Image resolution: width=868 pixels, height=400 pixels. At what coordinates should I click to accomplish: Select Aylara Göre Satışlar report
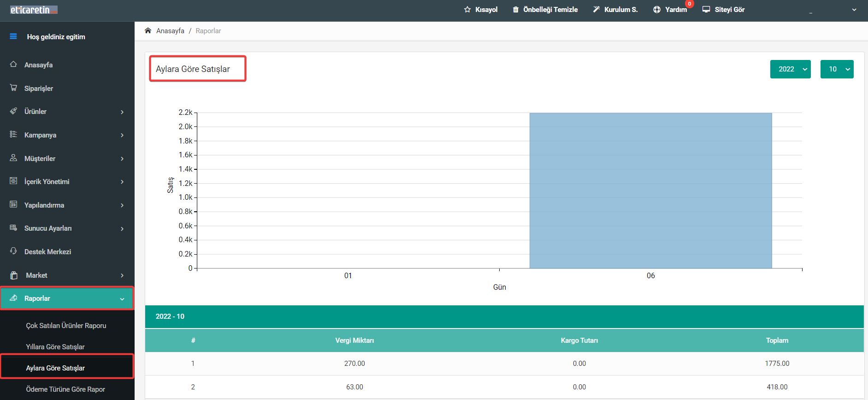click(x=55, y=368)
